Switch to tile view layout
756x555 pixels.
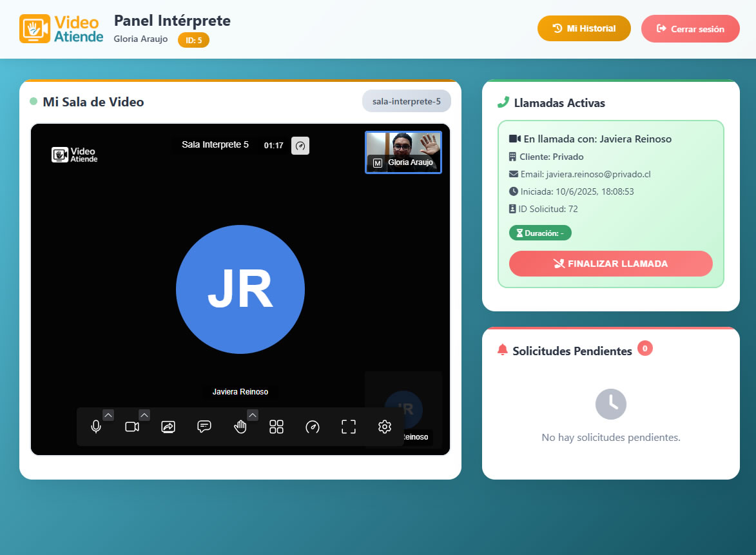click(276, 426)
